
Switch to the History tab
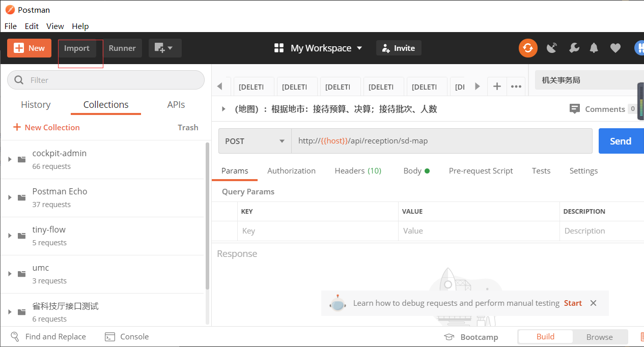click(36, 105)
